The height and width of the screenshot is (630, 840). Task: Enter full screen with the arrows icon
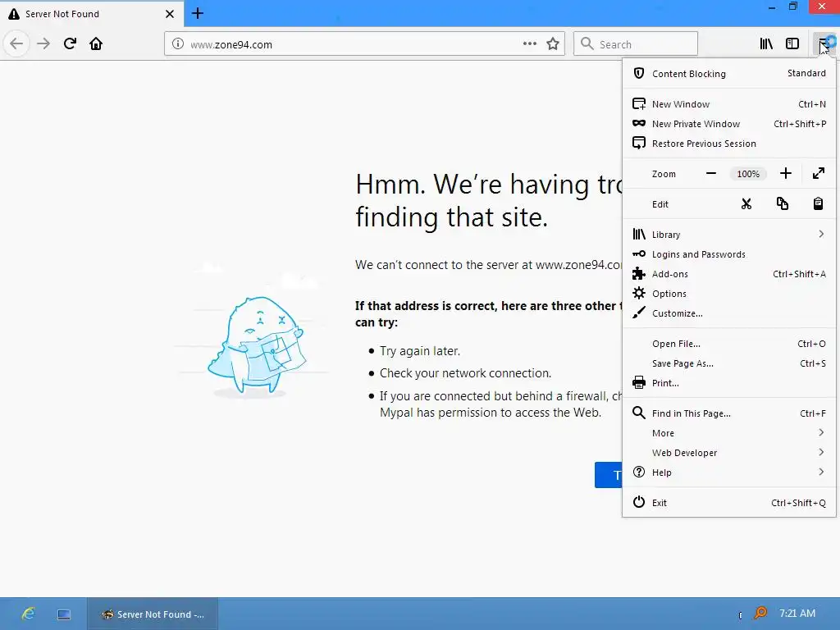[818, 174]
